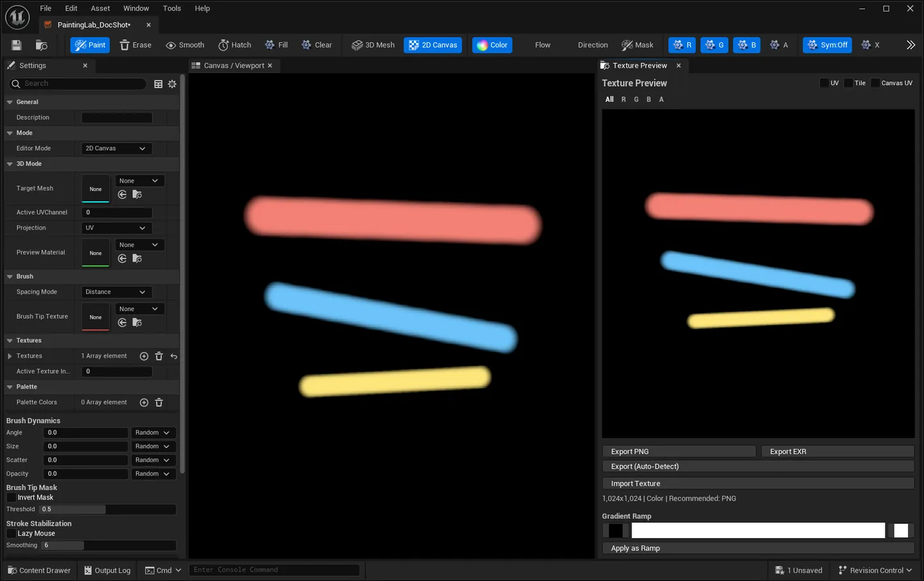Click the Clear canvas tool
Viewport: 924px width, 581px height.
coord(317,45)
